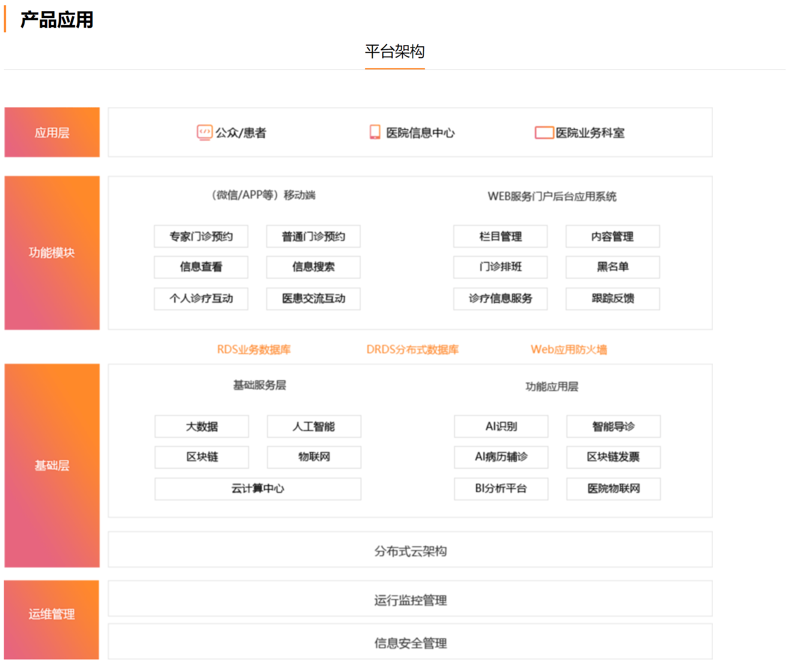Click the 公众/患者 monitor icon

pyautogui.click(x=204, y=132)
